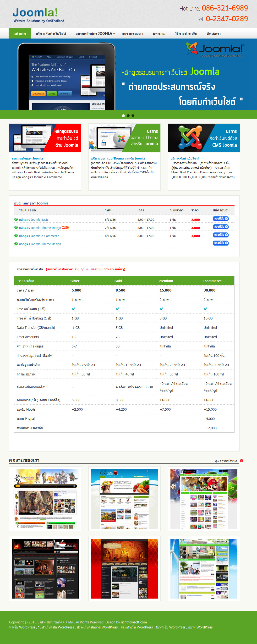The image size is (257, 644).
Task: Click red arrow icon next to ดูผลงานทั้งหมด
Action: tap(241, 461)
